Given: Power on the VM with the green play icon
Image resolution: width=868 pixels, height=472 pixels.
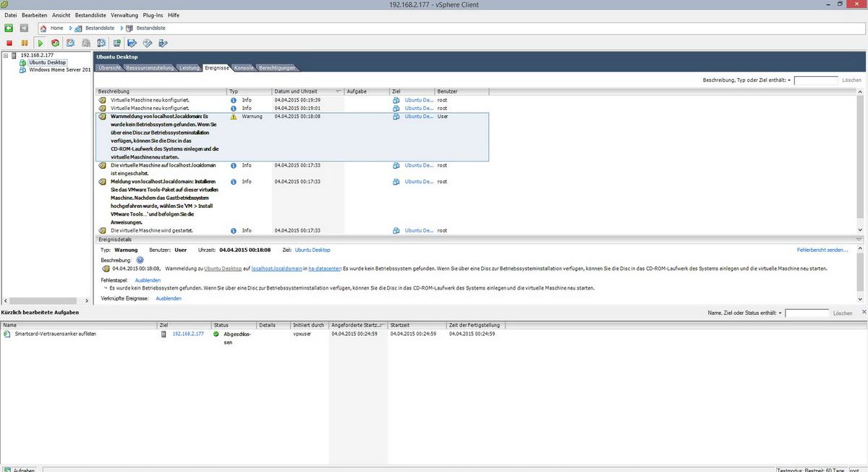Looking at the screenshot, I should (41, 43).
